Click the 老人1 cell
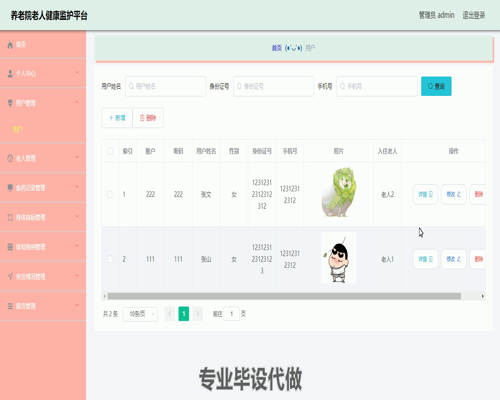Image resolution: width=500 pixels, height=400 pixels. point(387,259)
